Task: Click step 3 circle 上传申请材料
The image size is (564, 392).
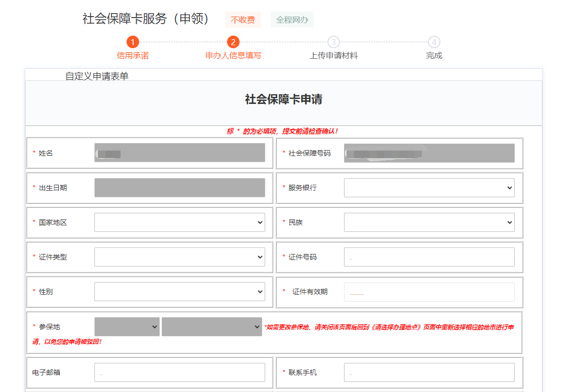Action: click(x=333, y=42)
